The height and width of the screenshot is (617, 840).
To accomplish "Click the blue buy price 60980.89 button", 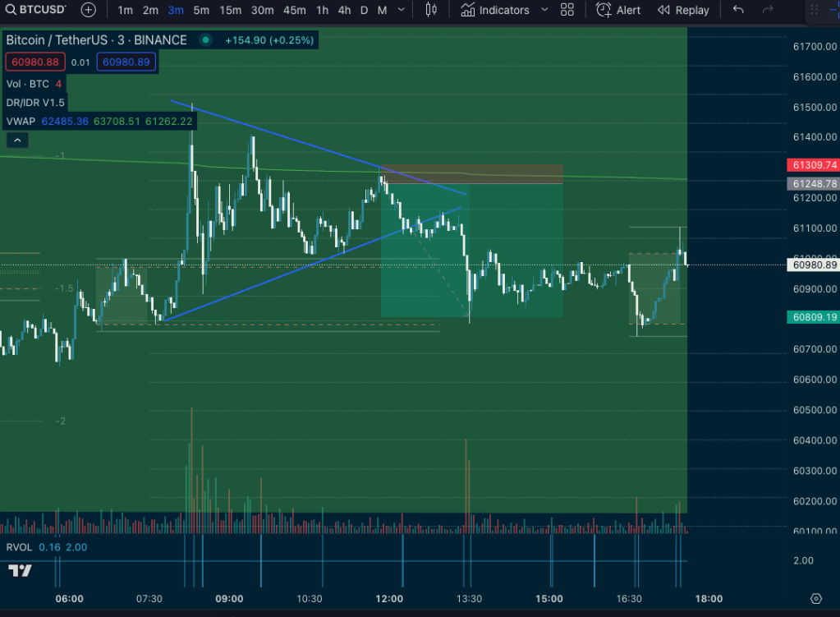I will point(126,62).
